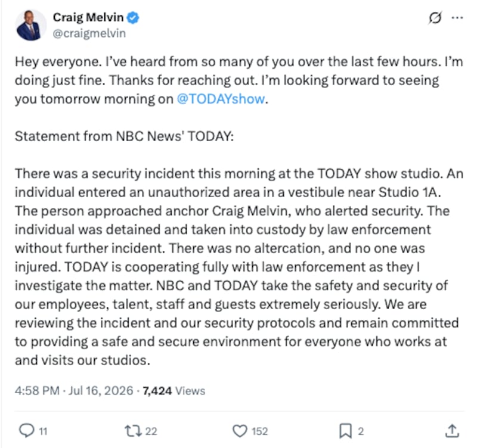Image resolution: width=477 pixels, height=448 pixels.
Task: View the 7,424 Views count
Action: (174, 391)
